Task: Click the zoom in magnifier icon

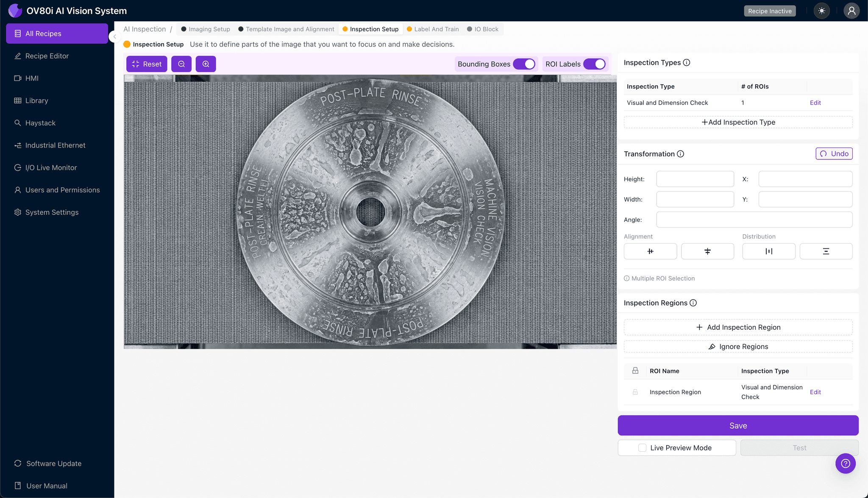Action: [x=206, y=64]
